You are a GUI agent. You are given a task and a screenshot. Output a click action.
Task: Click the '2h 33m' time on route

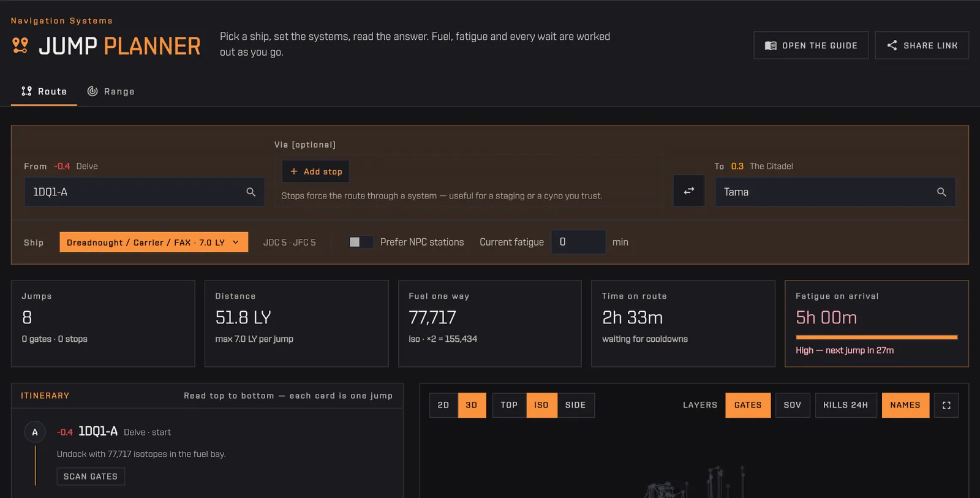point(633,317)
